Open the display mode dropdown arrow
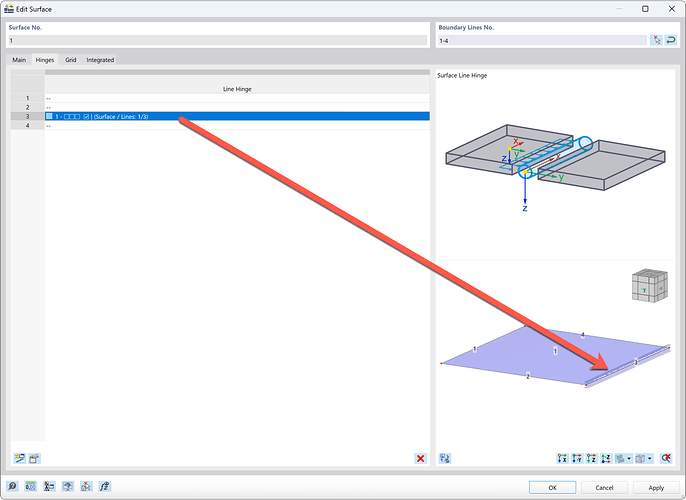This screenshot has width=686, height=500. (629, 458)
